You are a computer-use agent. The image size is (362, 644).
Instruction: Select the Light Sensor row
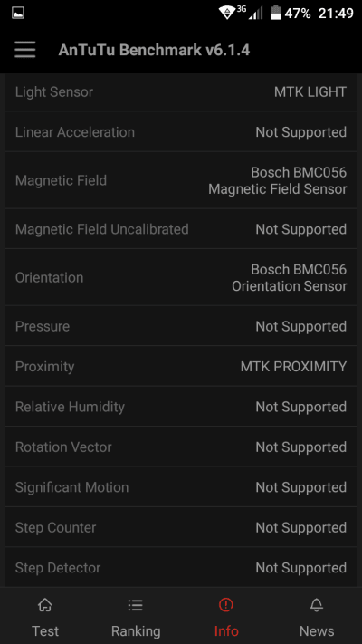[181, 92]
